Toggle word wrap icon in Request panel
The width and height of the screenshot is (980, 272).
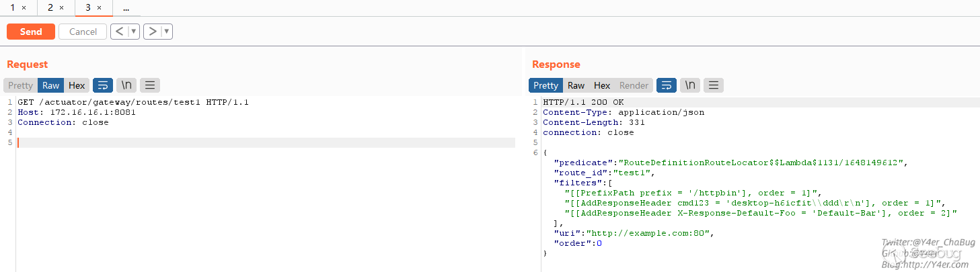coord(103,85)
